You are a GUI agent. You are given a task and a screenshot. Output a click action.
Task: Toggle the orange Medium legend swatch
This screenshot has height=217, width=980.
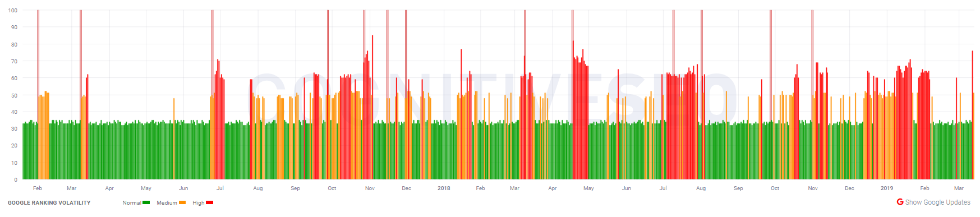182,202
